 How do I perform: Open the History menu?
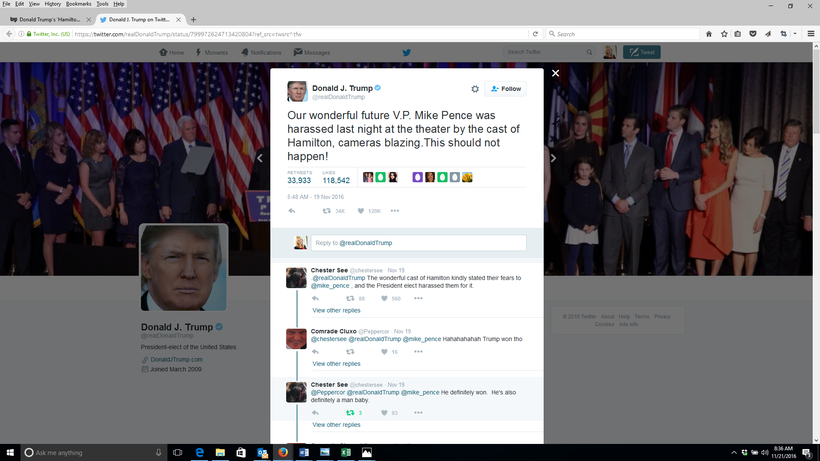pyautogui.click(x=52, y=4)
